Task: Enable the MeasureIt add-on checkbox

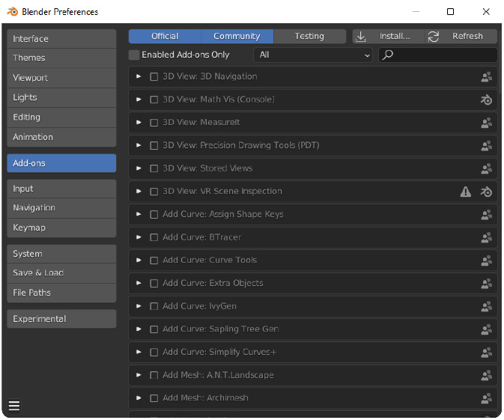Action: click(x=154, y=123)
